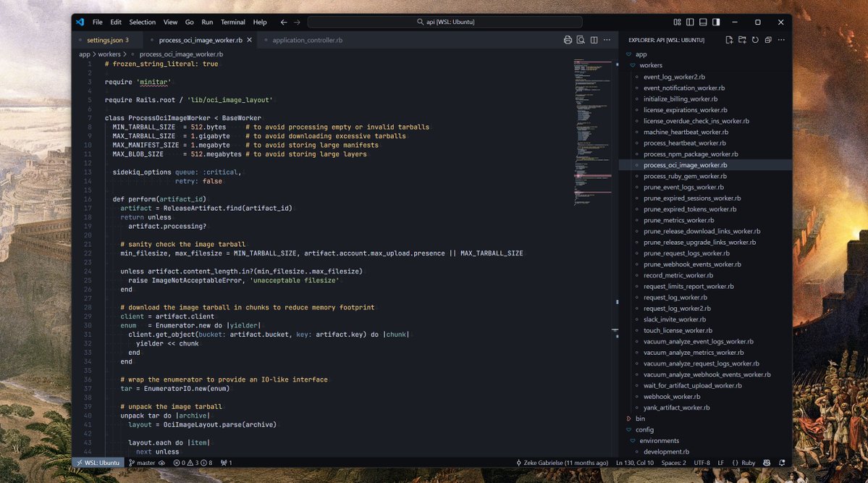868x483 pixels.
Task: Collapse the environments folder in Explorer
Action: tap(659, 441)
